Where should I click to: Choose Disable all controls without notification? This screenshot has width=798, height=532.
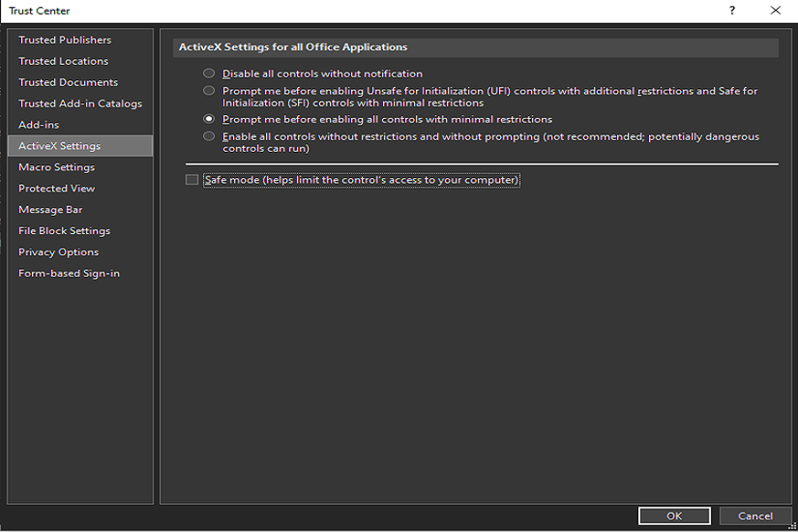pyautogui.click(x=209, y=74)
